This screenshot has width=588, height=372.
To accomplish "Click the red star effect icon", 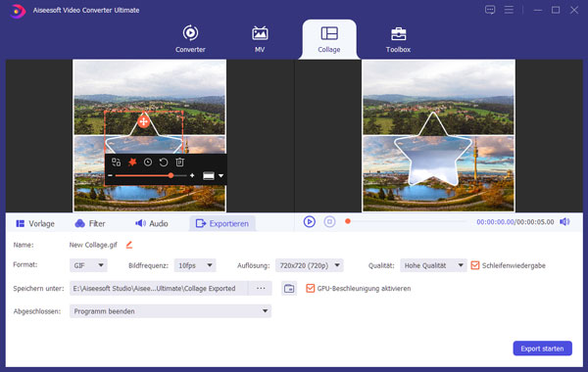I will point(132,163).
